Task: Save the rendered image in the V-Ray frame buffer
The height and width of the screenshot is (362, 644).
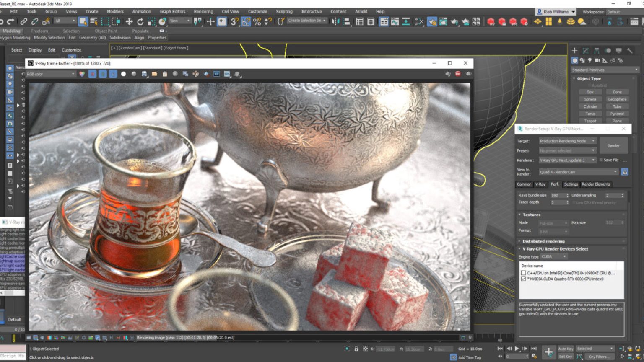Action: [144, 74]
